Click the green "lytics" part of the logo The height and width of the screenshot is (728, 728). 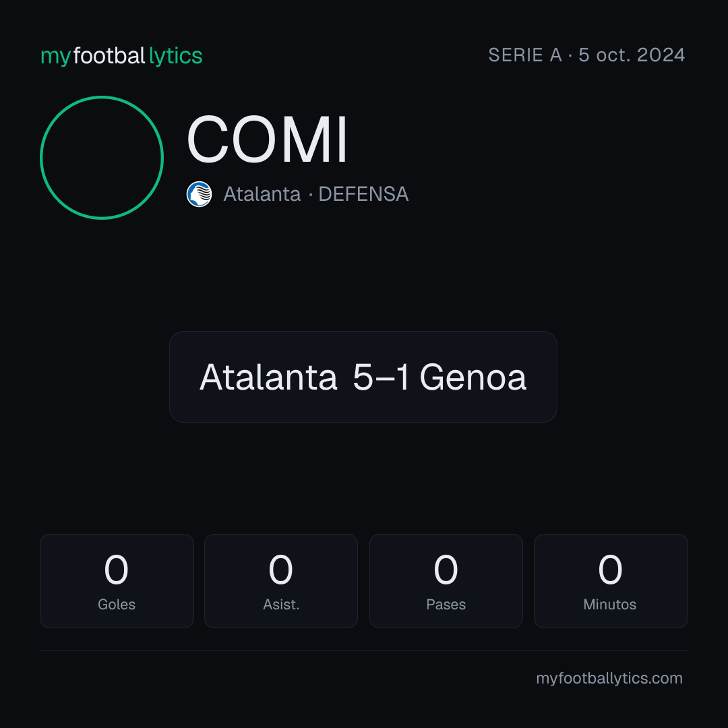(175, 56)
